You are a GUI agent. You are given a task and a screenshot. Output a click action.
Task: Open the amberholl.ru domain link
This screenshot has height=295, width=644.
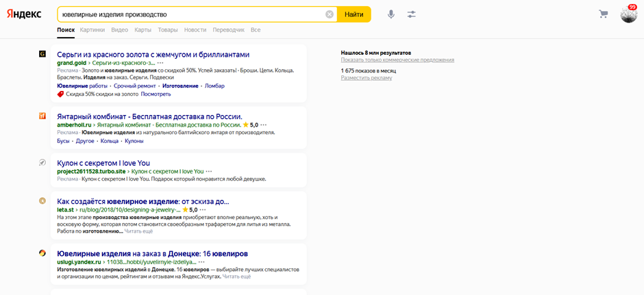pos(74,125)
